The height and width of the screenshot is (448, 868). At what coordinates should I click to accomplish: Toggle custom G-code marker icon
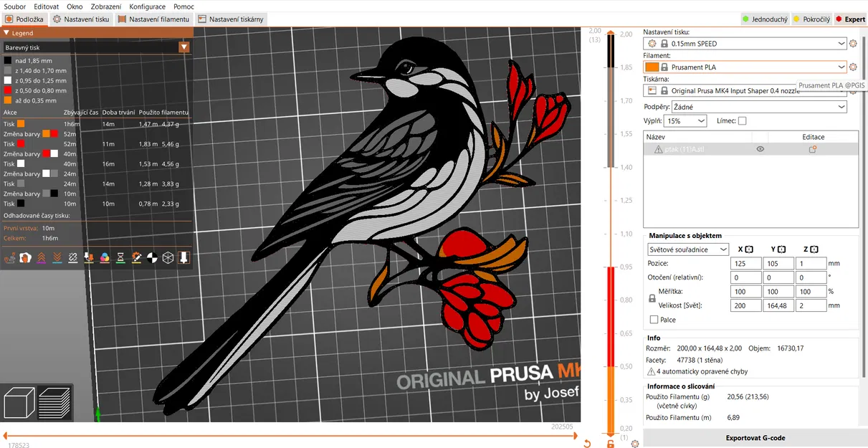(136, 257)
